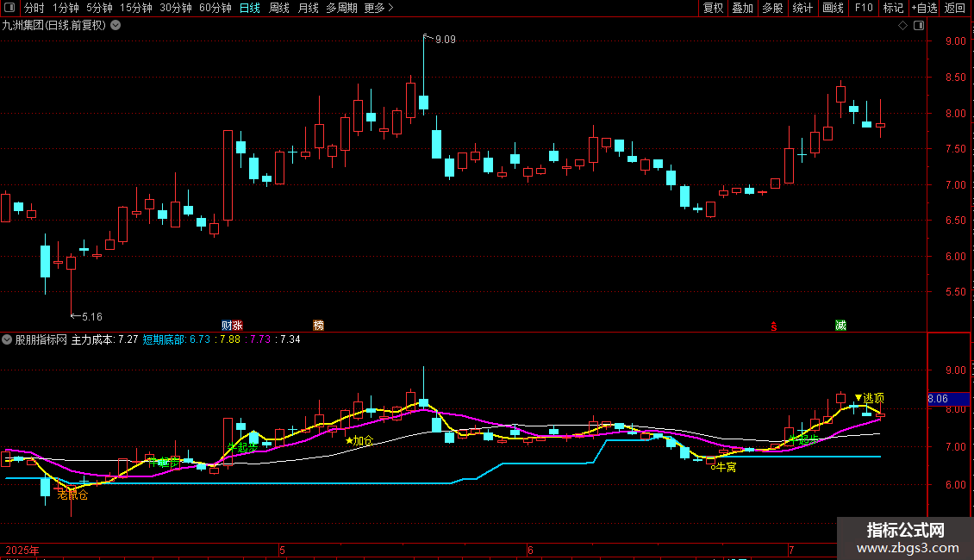Click 主力成本 7.27 indicator value

tap(105, 339)
